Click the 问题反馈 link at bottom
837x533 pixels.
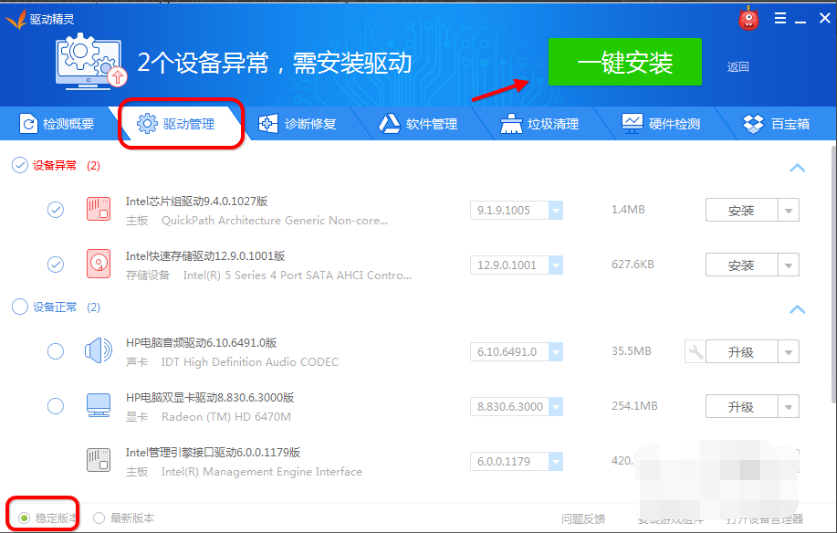[583, 519]
